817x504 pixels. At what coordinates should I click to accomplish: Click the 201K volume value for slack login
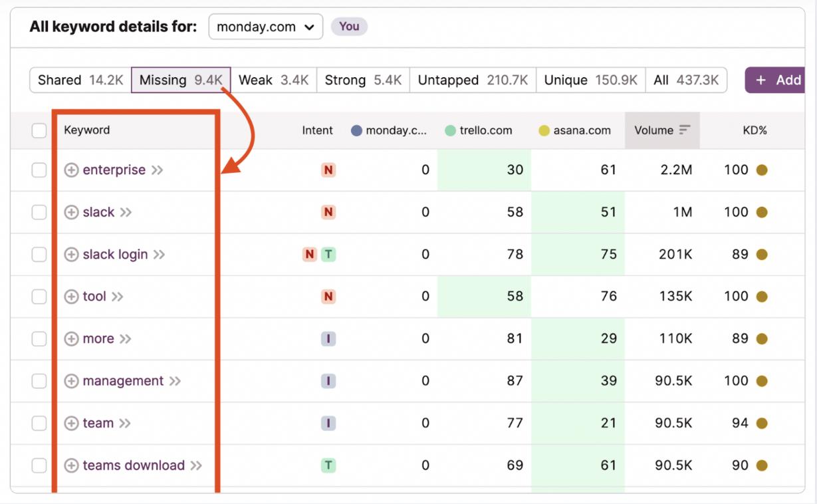pos(674,255)
